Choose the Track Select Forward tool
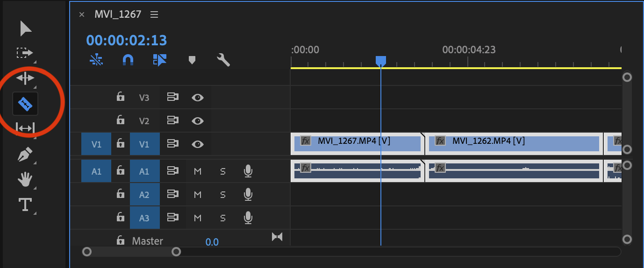This screenshot has height=268, width=644. 25,53
